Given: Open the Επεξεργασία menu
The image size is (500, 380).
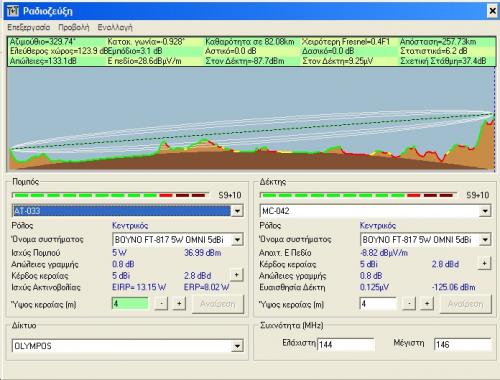Looking at the screenshot, I should (x=29, y=27).
